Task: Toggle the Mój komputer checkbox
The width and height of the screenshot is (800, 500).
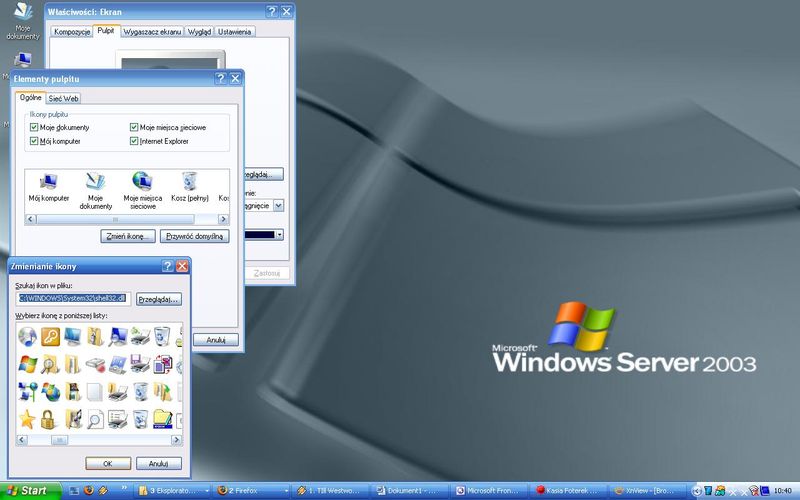Action: pos(34,141)
